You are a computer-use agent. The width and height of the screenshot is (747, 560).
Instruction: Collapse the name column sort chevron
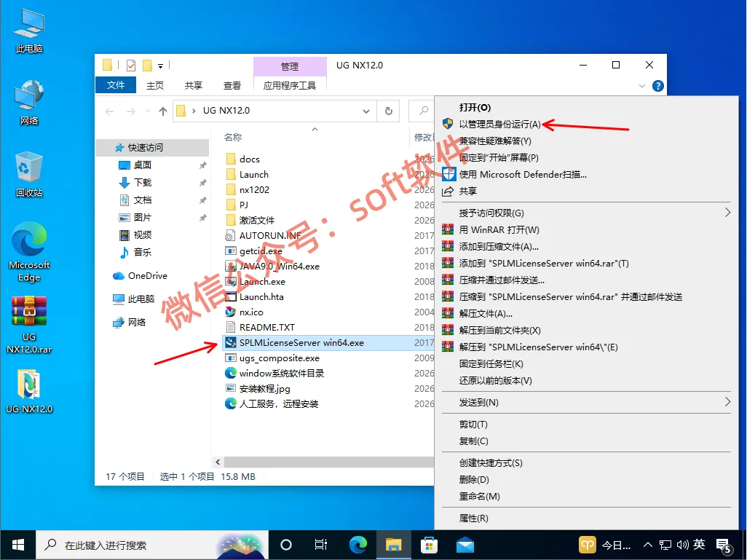click(315, 129)
